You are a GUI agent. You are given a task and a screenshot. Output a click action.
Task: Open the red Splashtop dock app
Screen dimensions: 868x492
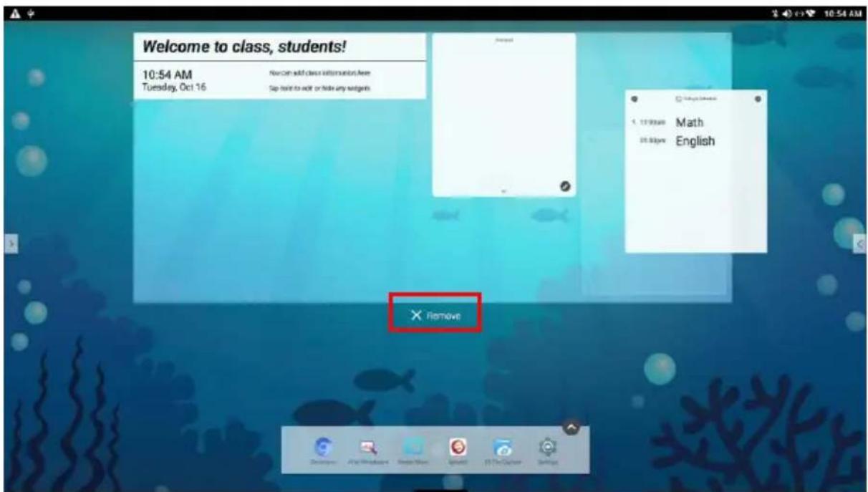458,447
